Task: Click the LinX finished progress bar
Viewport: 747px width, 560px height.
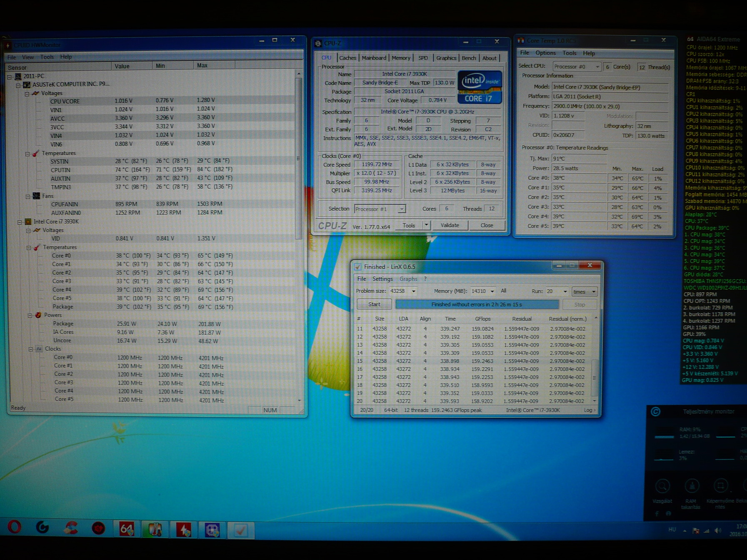Action: [x=477, y=304]
